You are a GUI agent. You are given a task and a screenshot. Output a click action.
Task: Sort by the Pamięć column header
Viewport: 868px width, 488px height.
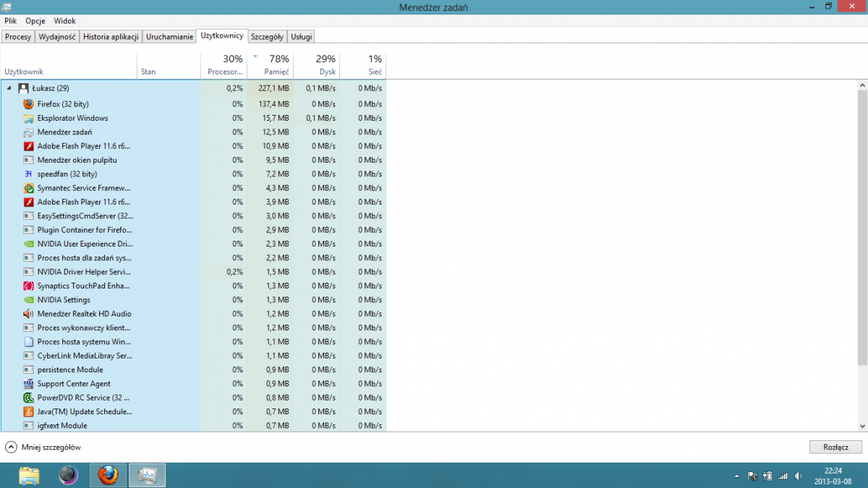click(x=270, y=65)
